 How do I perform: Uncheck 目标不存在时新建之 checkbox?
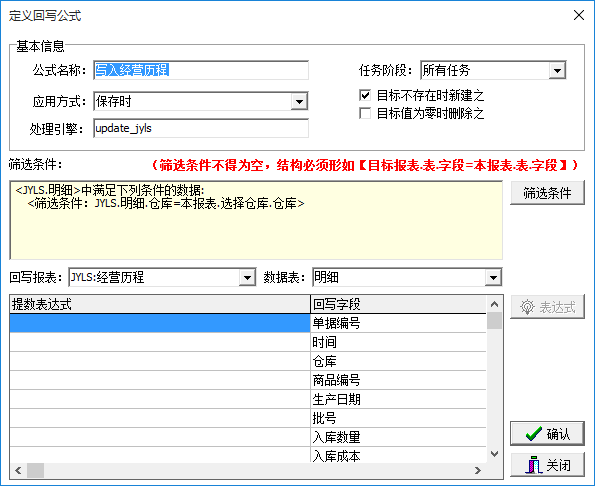pos(365,95)
